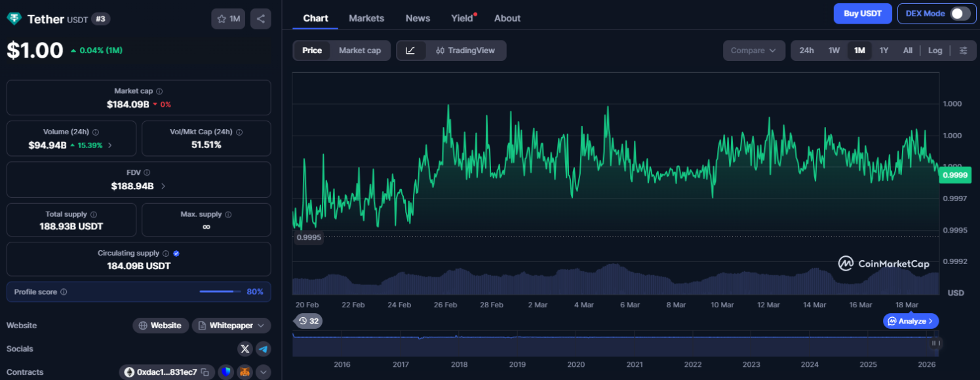Toggle DEX Mode switch on
This screenshot has width=980, height=380.
pyautogui.click(x=960, y=14)
